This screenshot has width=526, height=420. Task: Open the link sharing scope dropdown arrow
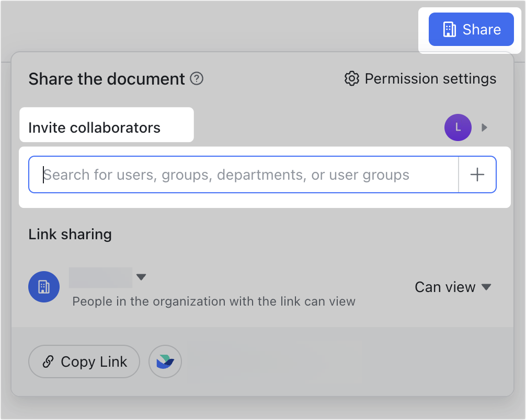click(x=141, y=277)
